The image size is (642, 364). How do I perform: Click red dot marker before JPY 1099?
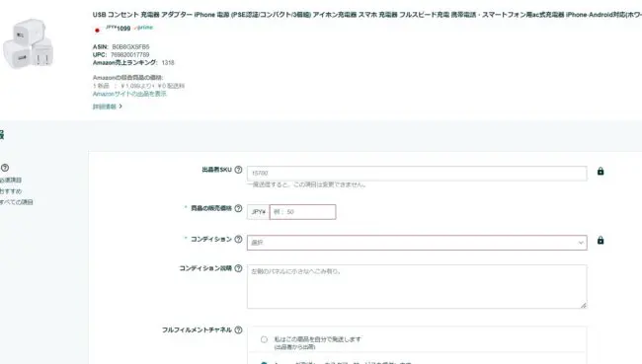pos(97,31)
